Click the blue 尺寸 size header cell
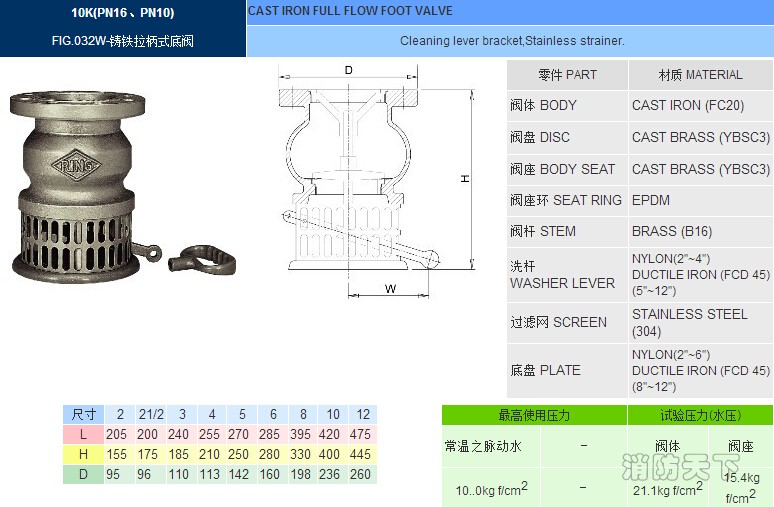The image size is (774, 507). 84,414
